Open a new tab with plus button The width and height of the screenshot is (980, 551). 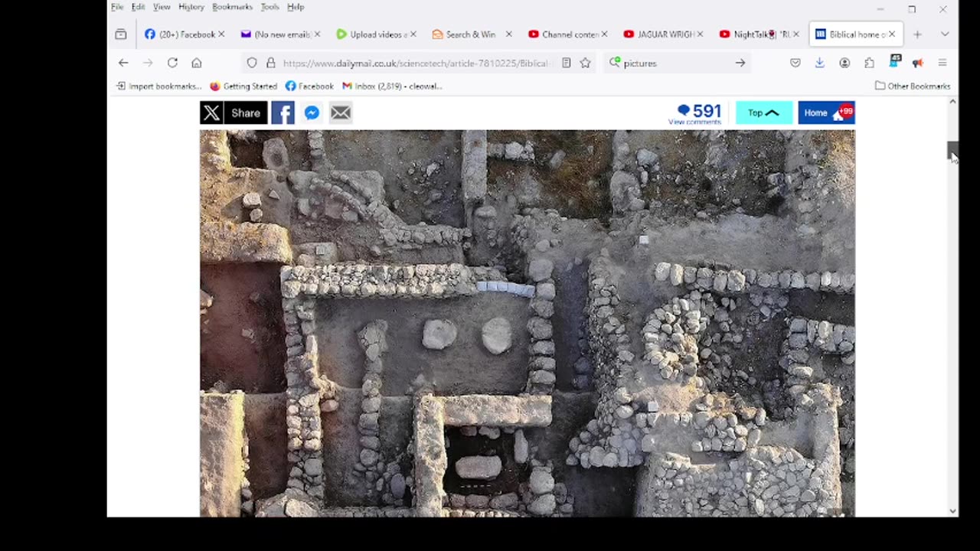917,34
